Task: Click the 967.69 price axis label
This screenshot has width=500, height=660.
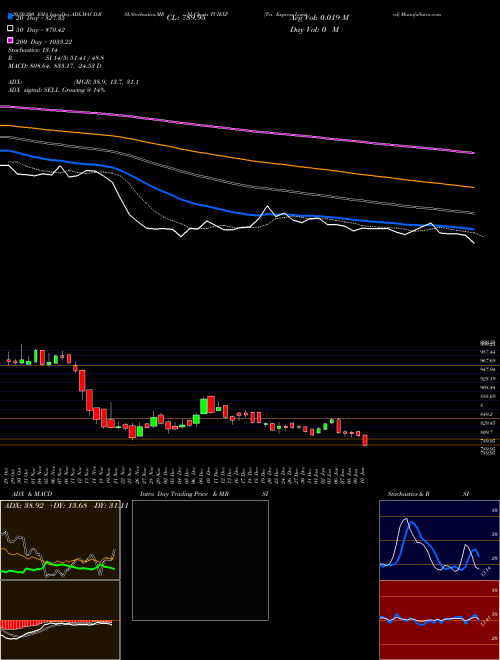Action: coord(487,361)
